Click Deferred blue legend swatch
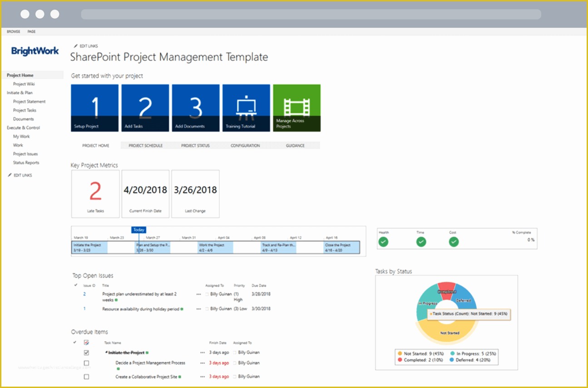 click(x=453, y=360)
